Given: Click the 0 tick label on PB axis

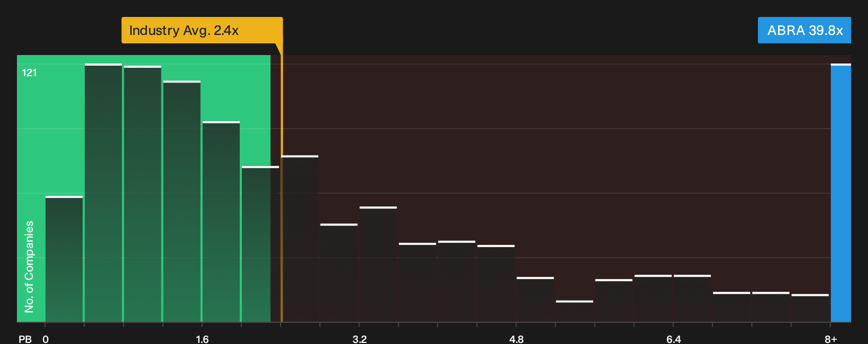Looking at the screenshot, I should pos(46,339).
